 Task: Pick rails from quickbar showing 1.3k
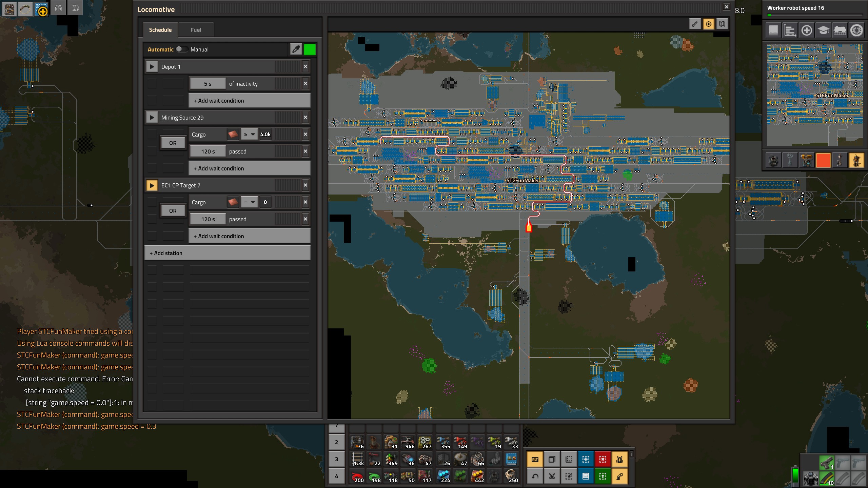tap(357, 459)
